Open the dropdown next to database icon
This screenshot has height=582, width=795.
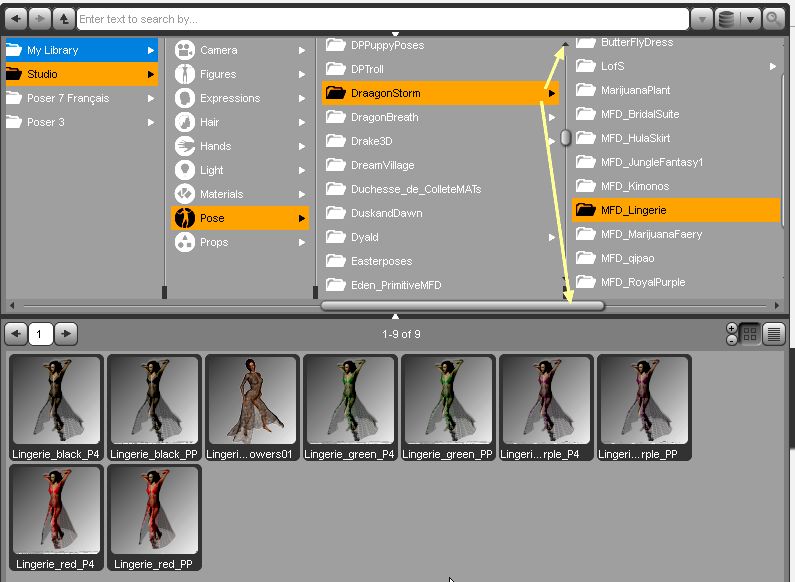tap(750, 19)
